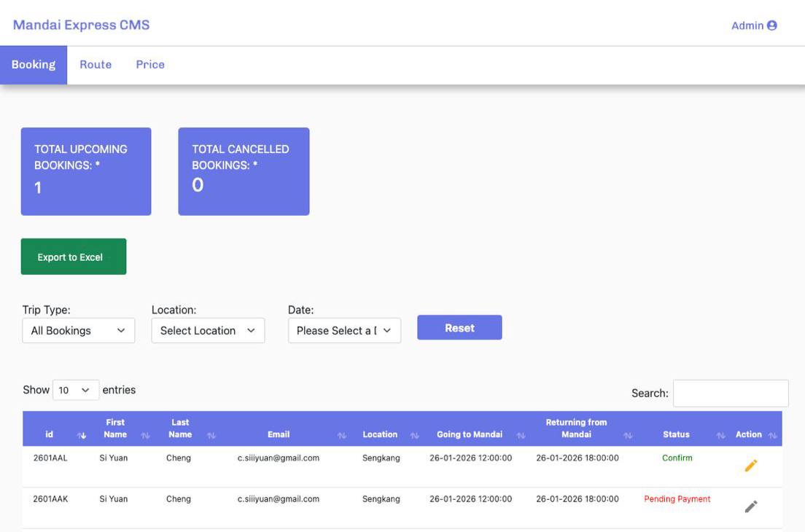This screenshot has height=532, width=805.
Task: Sort by Action column arrows
Action: [773, 435]
